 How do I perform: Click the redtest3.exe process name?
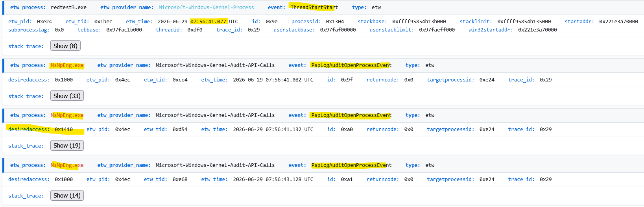pos(68,7)
